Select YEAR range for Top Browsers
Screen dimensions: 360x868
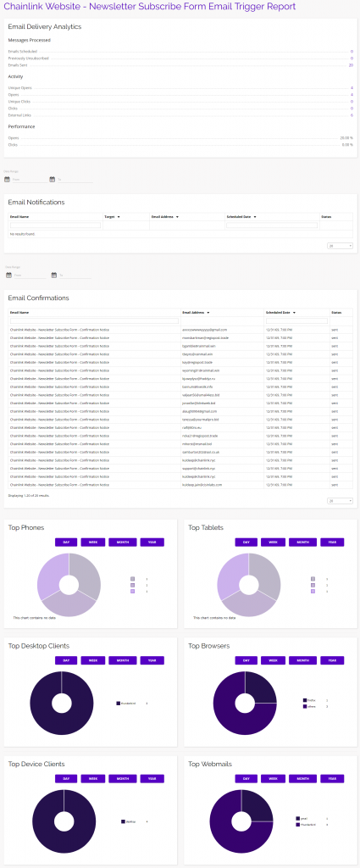pos(332,660)
